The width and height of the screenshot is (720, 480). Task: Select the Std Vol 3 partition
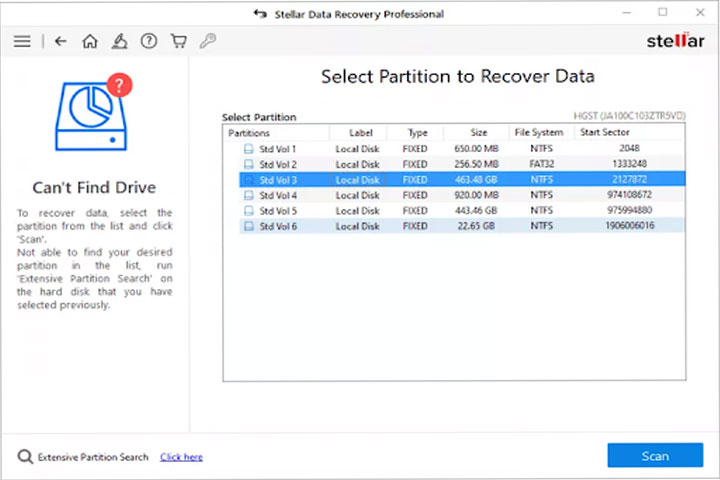pos(462,180)
